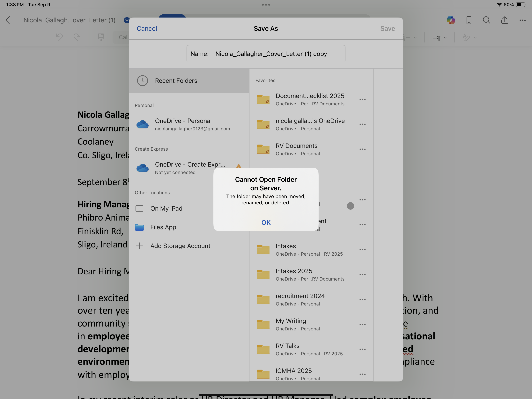The width and height of the screenshot is (532, 399).
Task: Open paragraph formatting dropdown
Action: coord(439,38)
